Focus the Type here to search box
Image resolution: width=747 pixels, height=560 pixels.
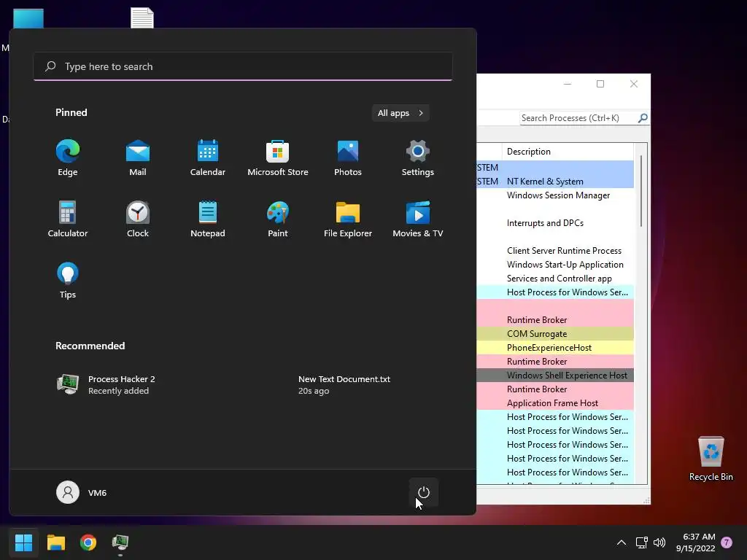click(x=243, y=66)
